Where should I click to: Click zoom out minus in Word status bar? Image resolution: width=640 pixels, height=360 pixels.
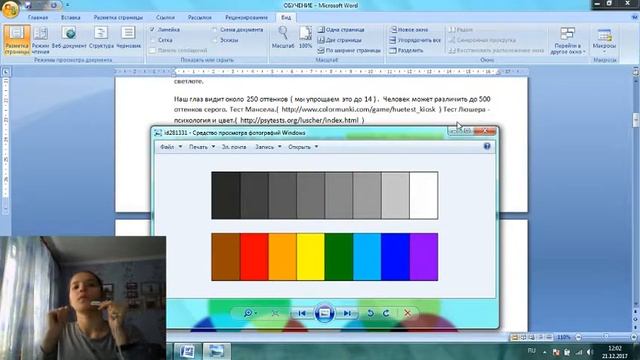pyautogui.click(x=578, y=337)
